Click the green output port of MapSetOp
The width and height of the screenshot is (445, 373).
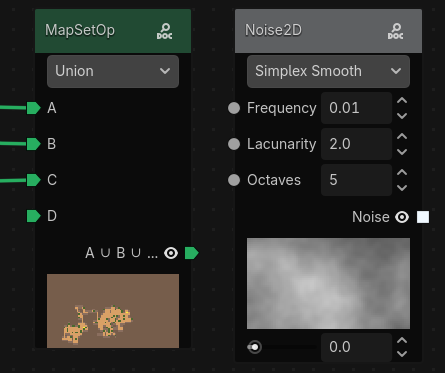pyautogui.click(x=191, y=253)
